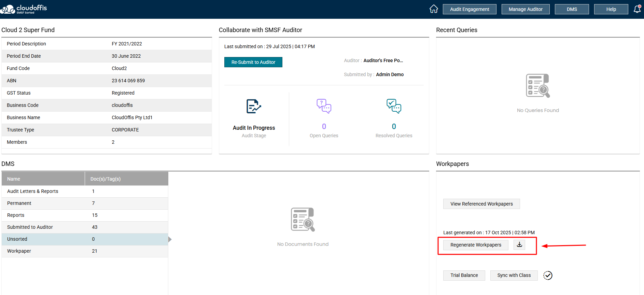
Task: Open the notifications bell
Action: pyautogui.click(x=637, y=9)
